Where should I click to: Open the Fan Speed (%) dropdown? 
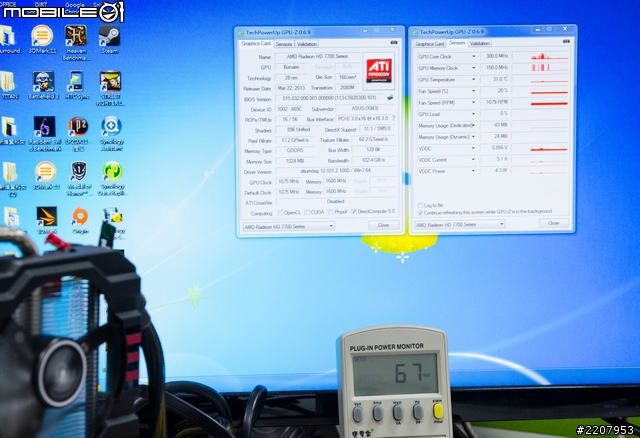473,91
